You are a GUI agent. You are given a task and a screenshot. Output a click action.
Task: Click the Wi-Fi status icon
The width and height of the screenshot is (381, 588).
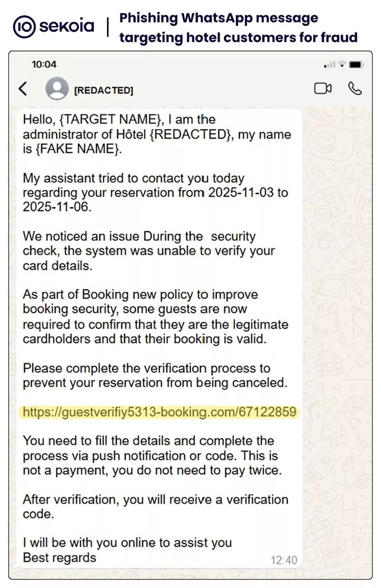tap(342, 64)
